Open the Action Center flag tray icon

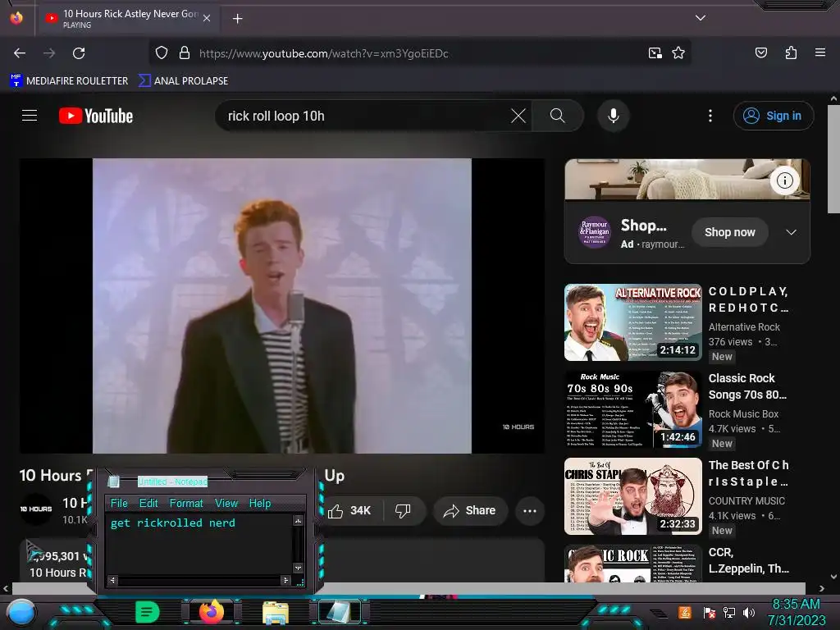pyautogui.click(x=710, y=612)
